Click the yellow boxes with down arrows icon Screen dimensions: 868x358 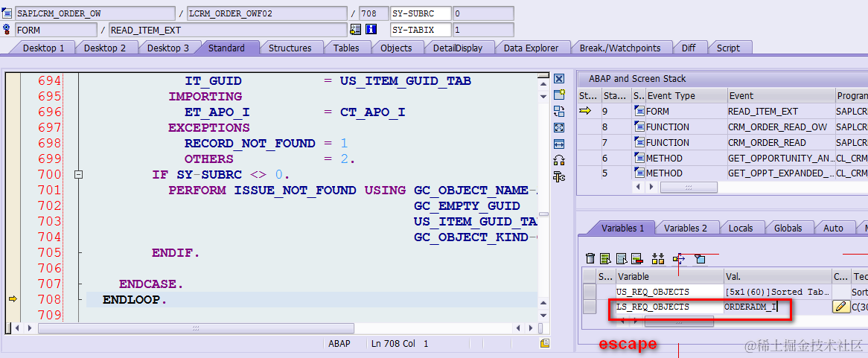(x=657, y=258)
